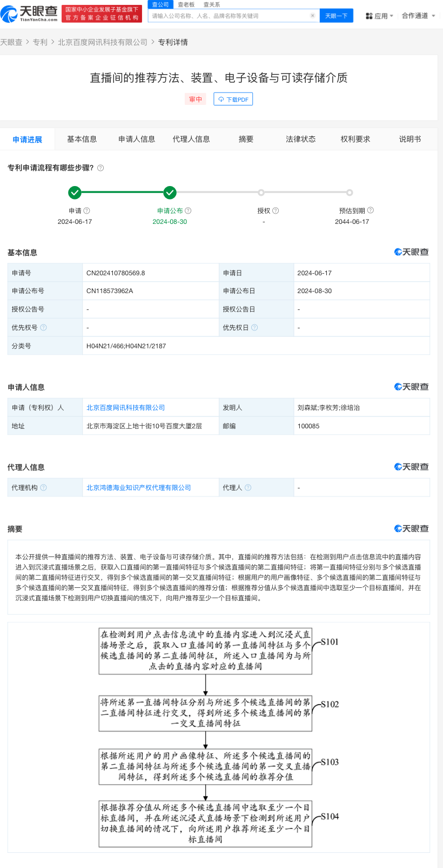Click help icon next to 代理人 label
Viewport: 443px width, 868px height.
[x=248, y=487]
